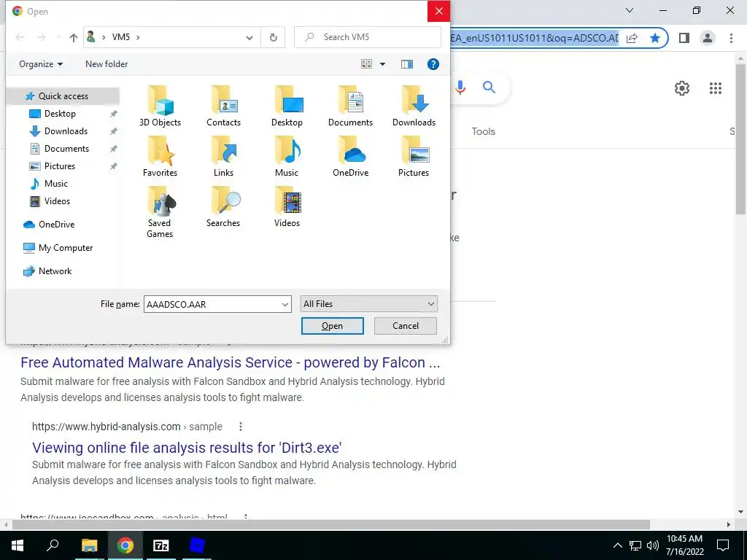Show hidden system tray icons

coord(617,545)
